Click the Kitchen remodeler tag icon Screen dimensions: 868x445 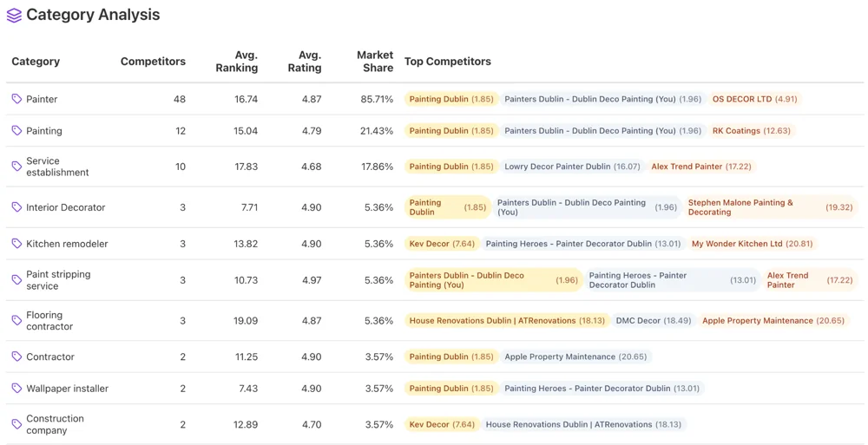click(16, 244)
